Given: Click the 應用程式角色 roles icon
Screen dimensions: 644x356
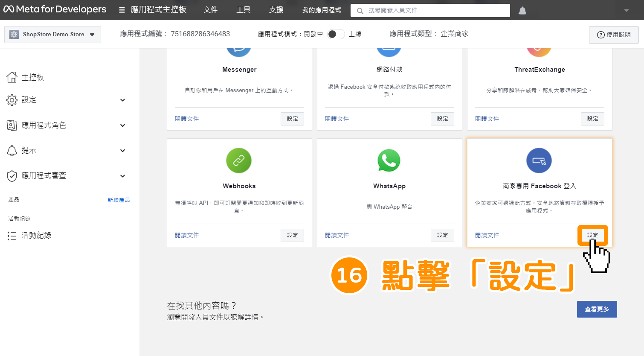Looking at the screenshot, I should coord(12,125).
